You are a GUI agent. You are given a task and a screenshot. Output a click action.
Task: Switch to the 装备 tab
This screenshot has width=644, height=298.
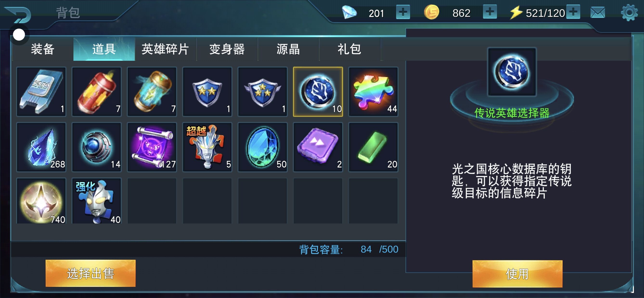(43, 49)
